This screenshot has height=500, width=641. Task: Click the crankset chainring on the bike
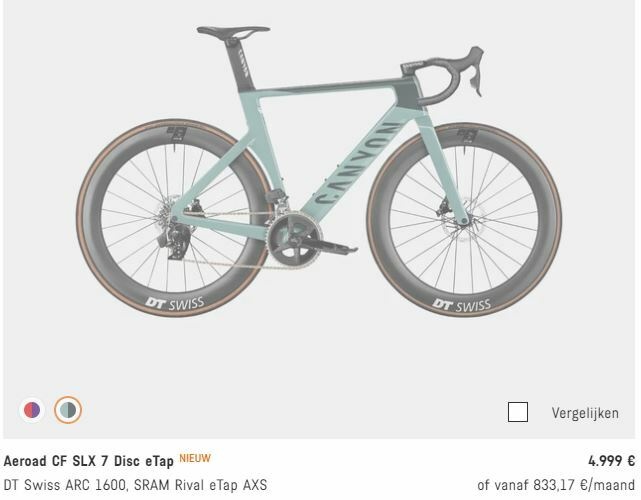pos(294,239)
